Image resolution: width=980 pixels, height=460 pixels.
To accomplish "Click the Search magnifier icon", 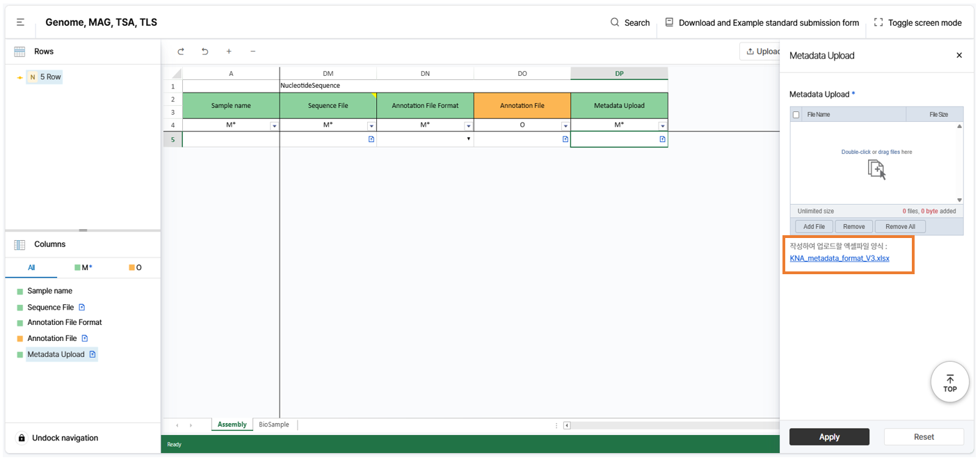I will pyautogui.click(x=615, y=22).
